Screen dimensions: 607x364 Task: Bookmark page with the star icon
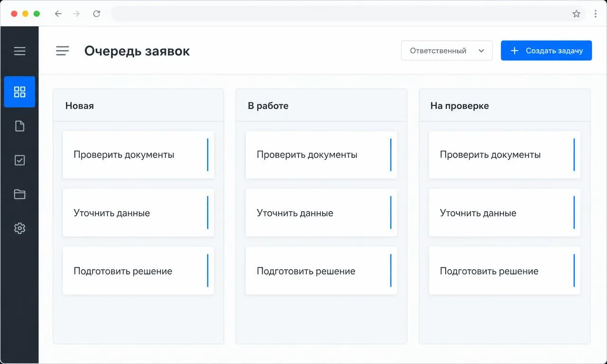[576, 14]
